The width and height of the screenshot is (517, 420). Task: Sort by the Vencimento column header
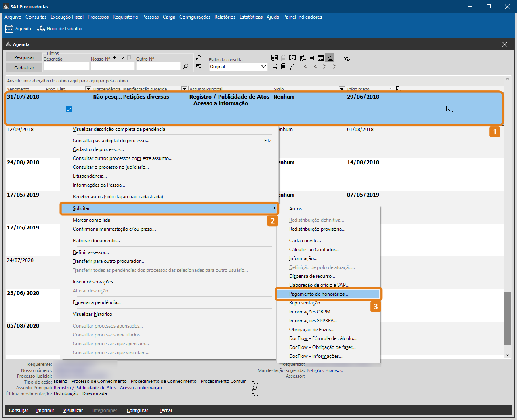coord(25,89)
